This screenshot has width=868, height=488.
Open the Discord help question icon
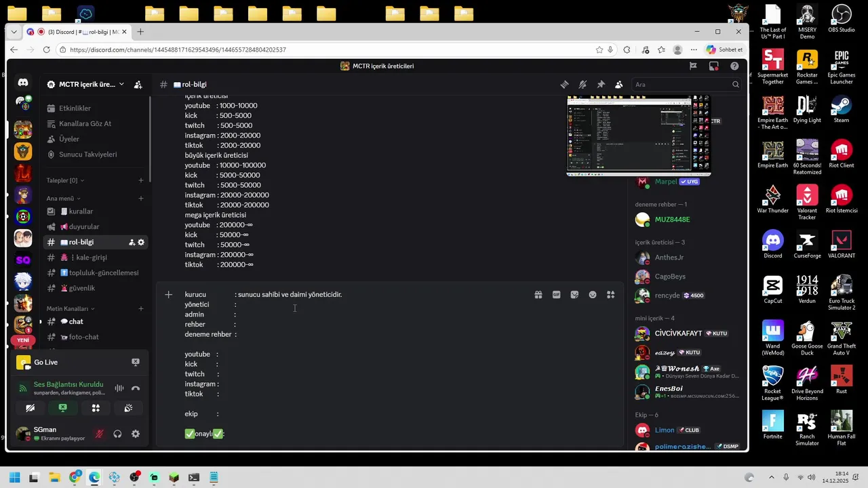click(x=734, y=66)
